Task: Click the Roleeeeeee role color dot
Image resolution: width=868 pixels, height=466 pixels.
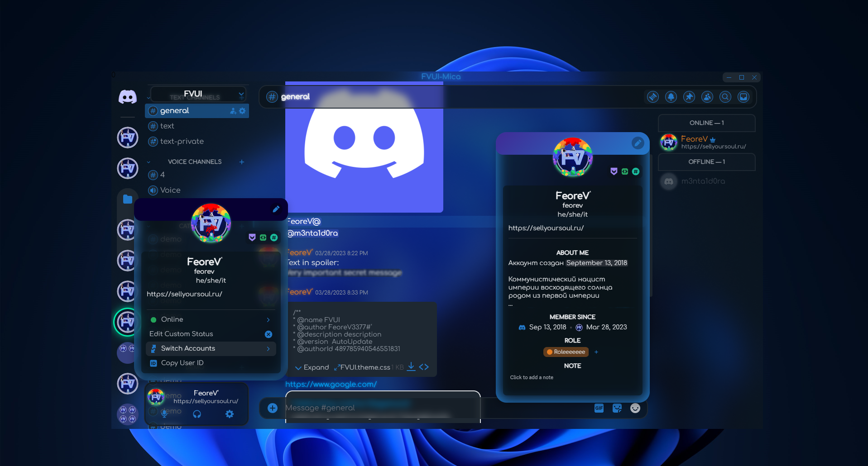Action: [549, 352]
